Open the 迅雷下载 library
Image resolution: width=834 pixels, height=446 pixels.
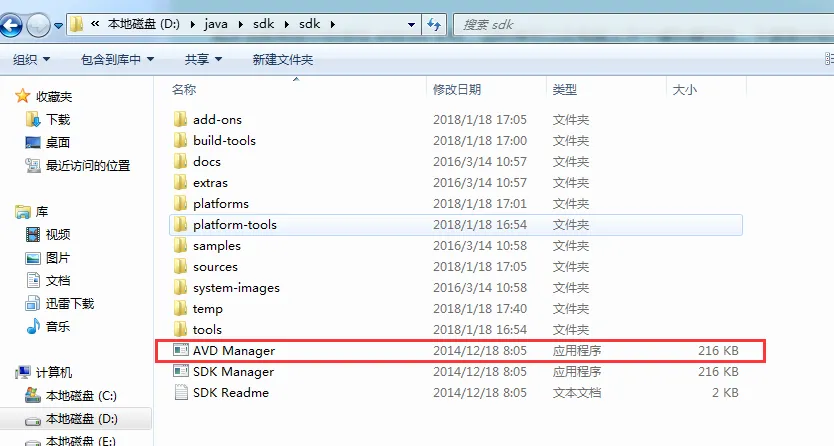69,304
